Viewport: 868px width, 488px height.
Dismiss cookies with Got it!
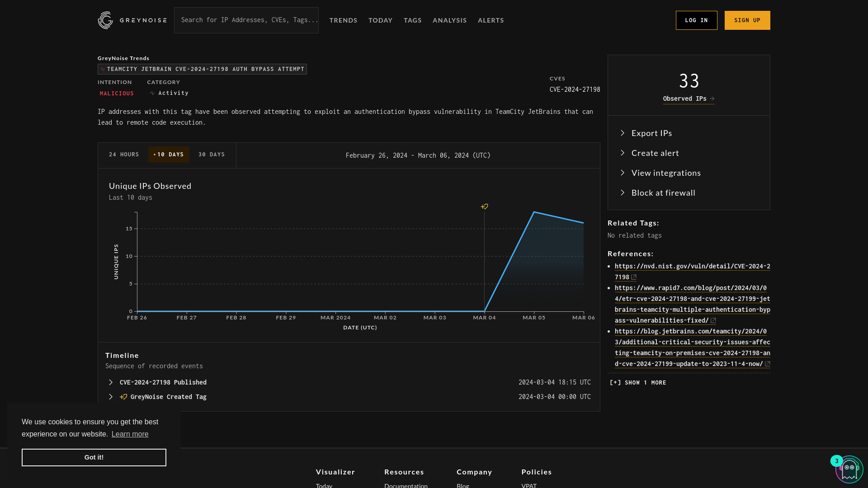coord(94,457)
